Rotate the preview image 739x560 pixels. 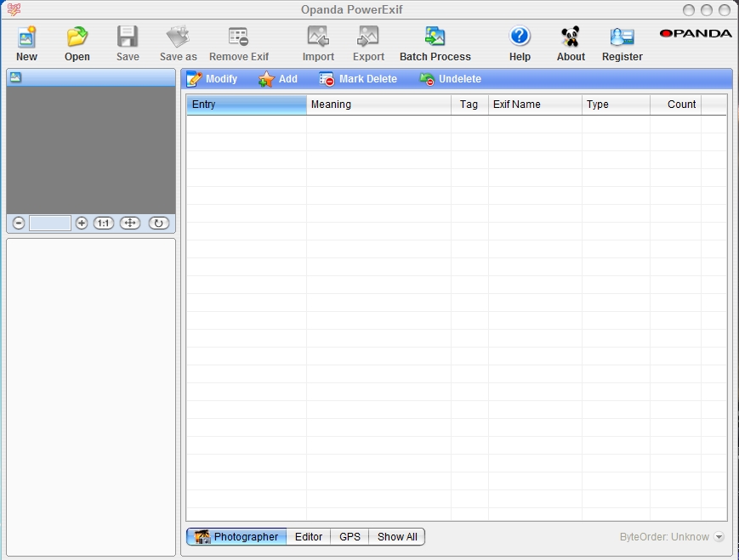click(159, 223)
